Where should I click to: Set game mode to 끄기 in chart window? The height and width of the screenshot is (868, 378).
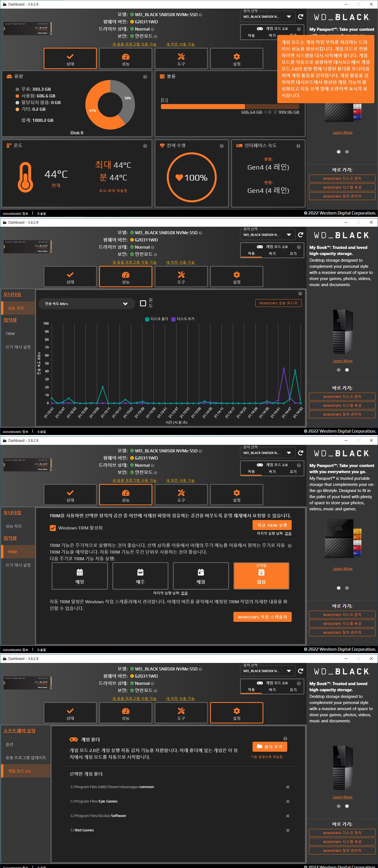tap(293, 253)
